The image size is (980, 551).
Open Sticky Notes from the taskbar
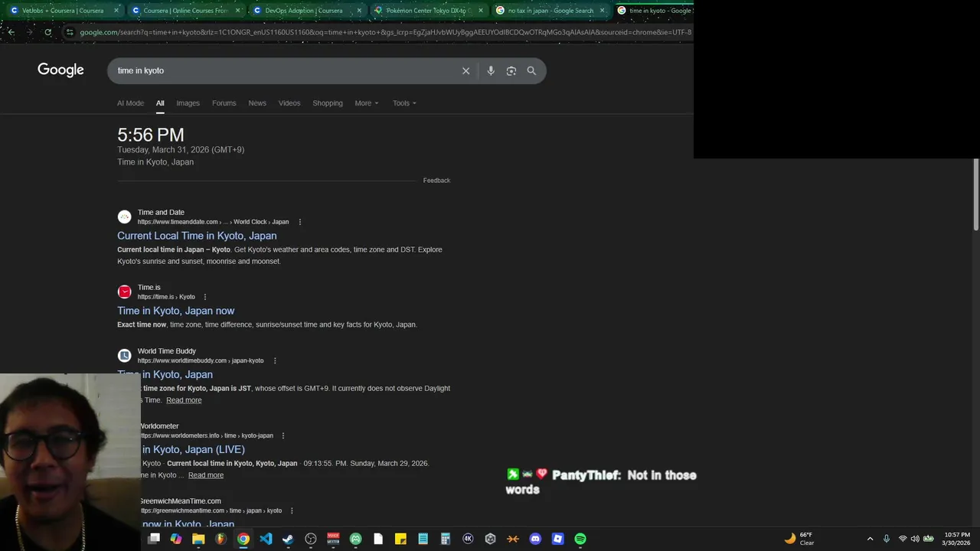coord(400,539)
